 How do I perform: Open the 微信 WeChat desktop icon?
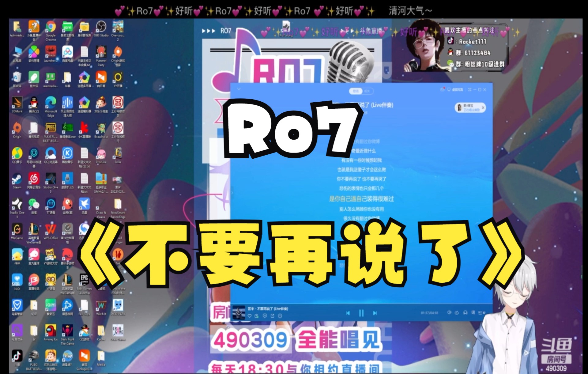point(34,206)
